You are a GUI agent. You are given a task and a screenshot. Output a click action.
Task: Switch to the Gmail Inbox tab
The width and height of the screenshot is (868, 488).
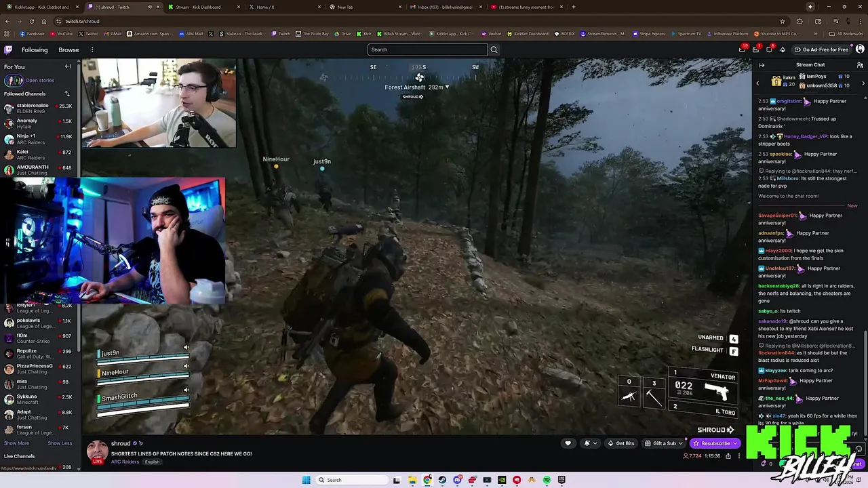point(446,7)
